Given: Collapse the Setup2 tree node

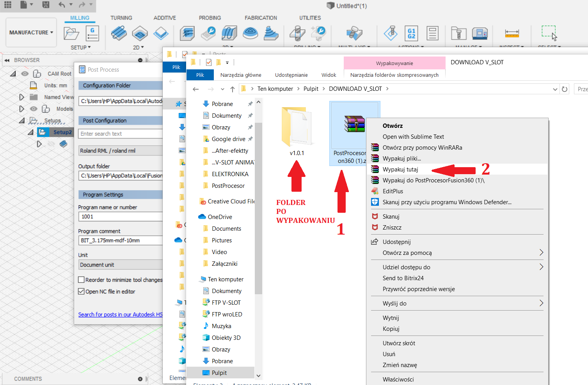Looking at the screenshot, I should click(30, 132).
